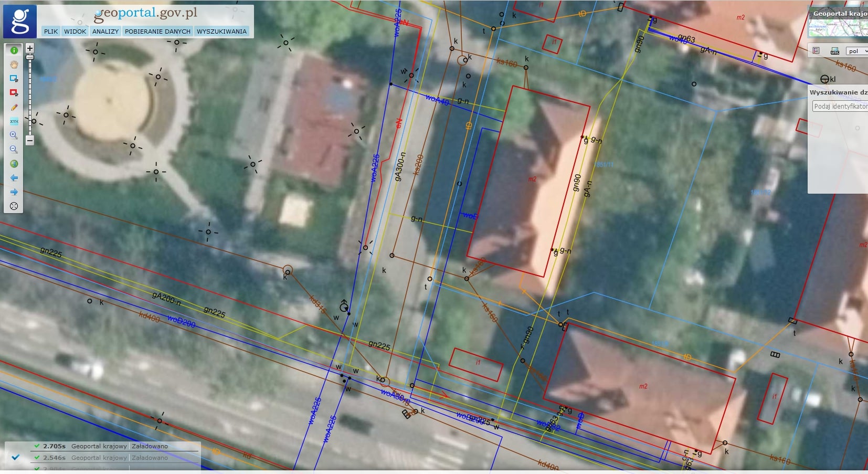Open the POBIERANIE DANYCH menu
The width and height of the screenshot is (868, 474).
pyautogui.click(x=157, y=31)
